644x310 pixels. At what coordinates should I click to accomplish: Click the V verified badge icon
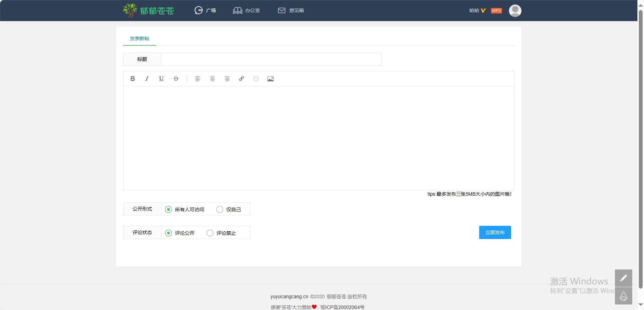(483, 11)
